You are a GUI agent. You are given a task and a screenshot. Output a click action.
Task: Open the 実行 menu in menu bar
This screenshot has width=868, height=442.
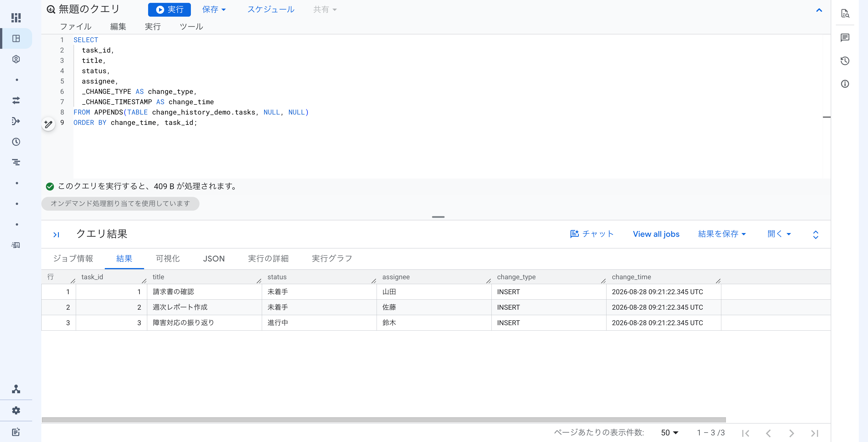click(153, 27)
